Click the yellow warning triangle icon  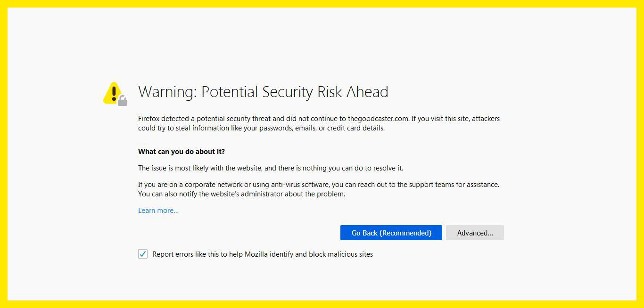point(113,92)
